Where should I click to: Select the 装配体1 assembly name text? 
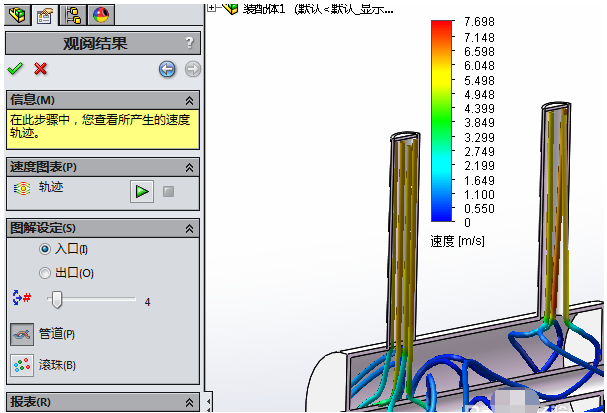tap(264, 9)
